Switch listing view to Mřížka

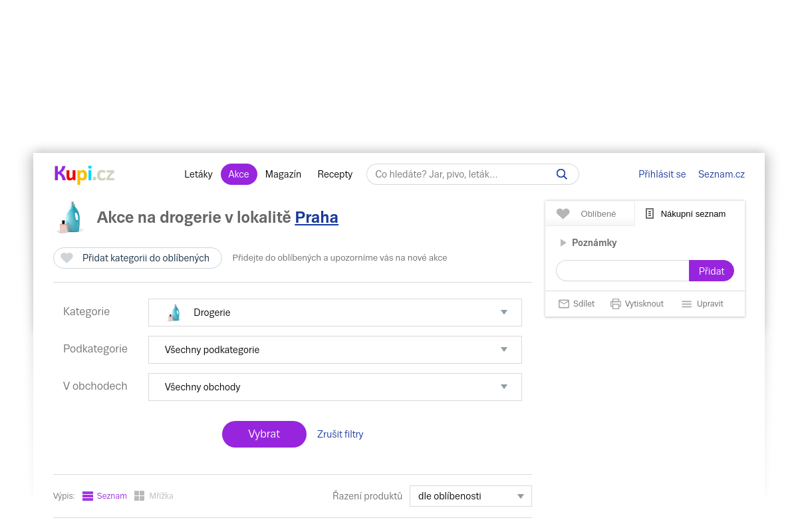[154, 496]
